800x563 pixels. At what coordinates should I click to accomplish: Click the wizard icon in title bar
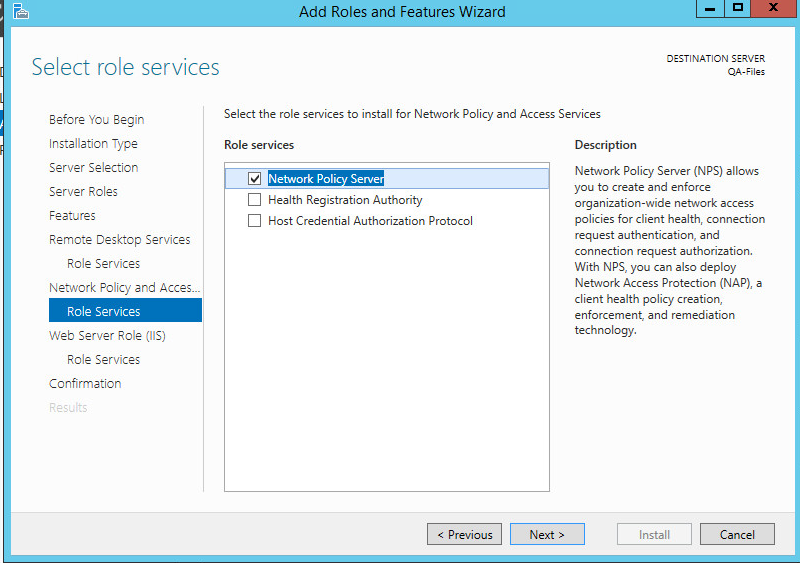(x=20, y=12)
